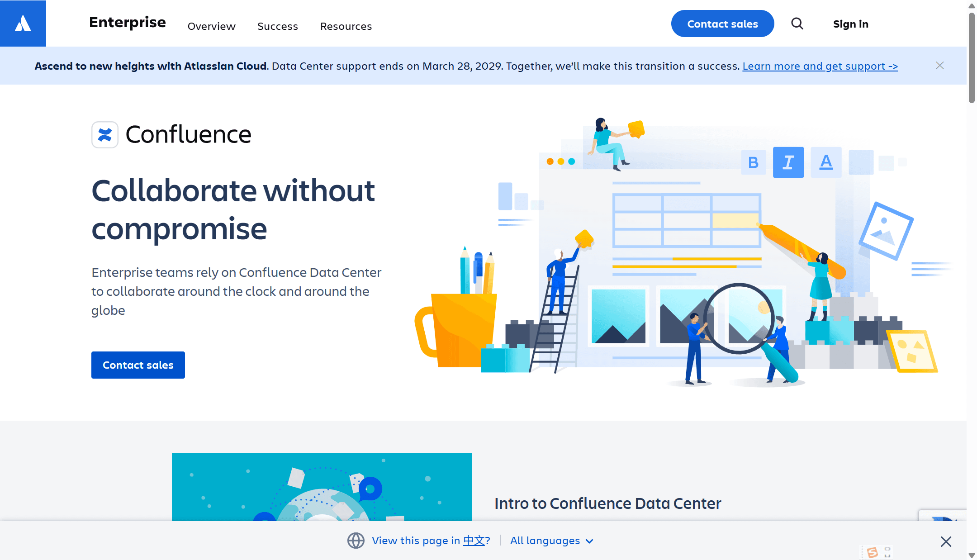
Task: Expand the All languages dropdown
Action: coord(552,541)
